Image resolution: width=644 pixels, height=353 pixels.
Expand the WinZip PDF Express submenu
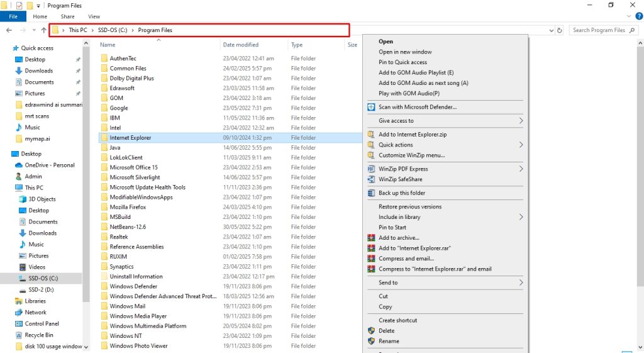tap(521, 169)
